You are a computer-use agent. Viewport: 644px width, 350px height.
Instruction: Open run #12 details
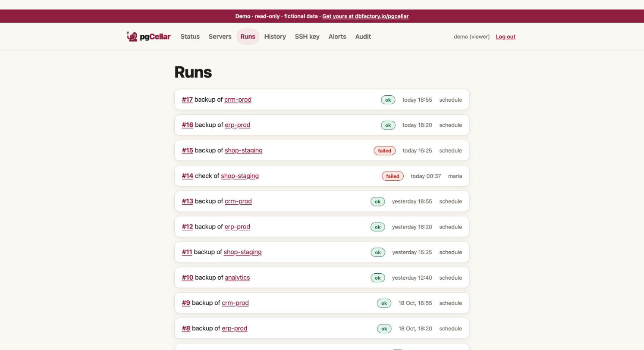187,227
